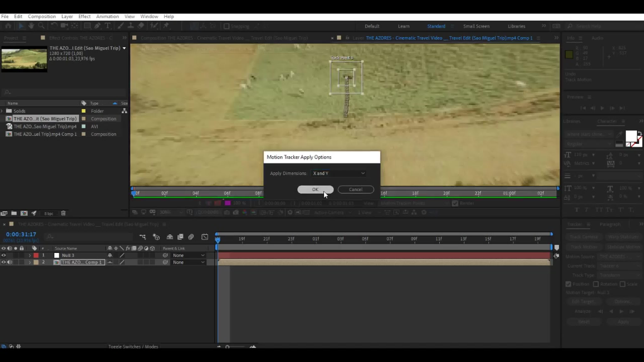Click the frame blending icon in timeline
The height and width of the screenshot is (362, 644).
point(180,237)
